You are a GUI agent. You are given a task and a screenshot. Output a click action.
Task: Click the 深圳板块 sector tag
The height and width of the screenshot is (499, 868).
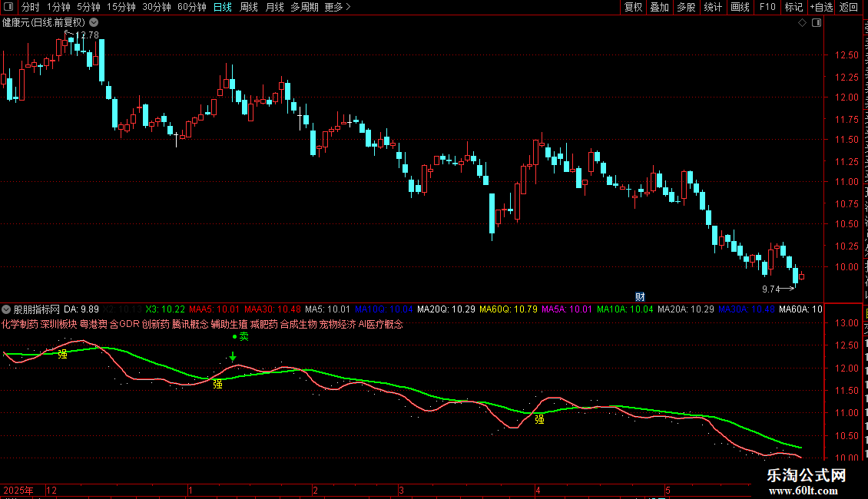(58, 324)
